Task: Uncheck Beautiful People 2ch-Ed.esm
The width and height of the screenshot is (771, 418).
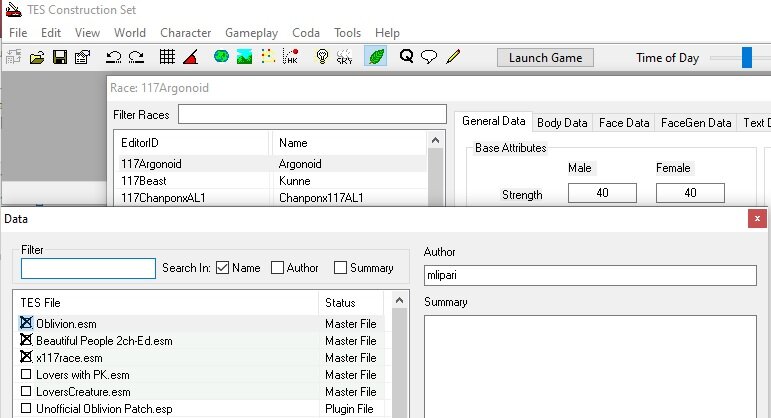Action: coord(26,340)
